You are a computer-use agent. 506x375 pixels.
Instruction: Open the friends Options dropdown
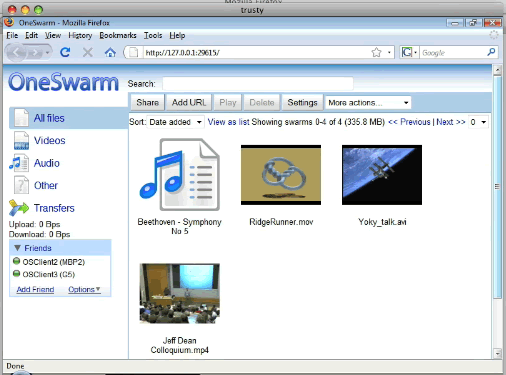[x=84, y=289]
